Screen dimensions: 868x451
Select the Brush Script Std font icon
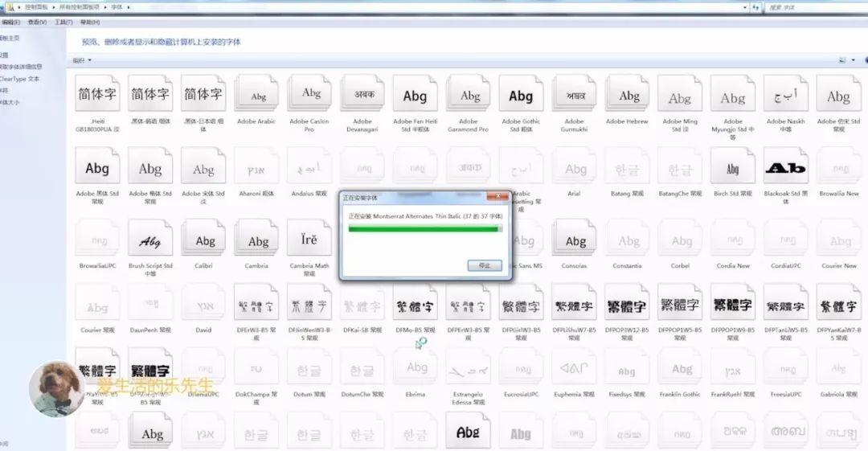coord(150,238)
